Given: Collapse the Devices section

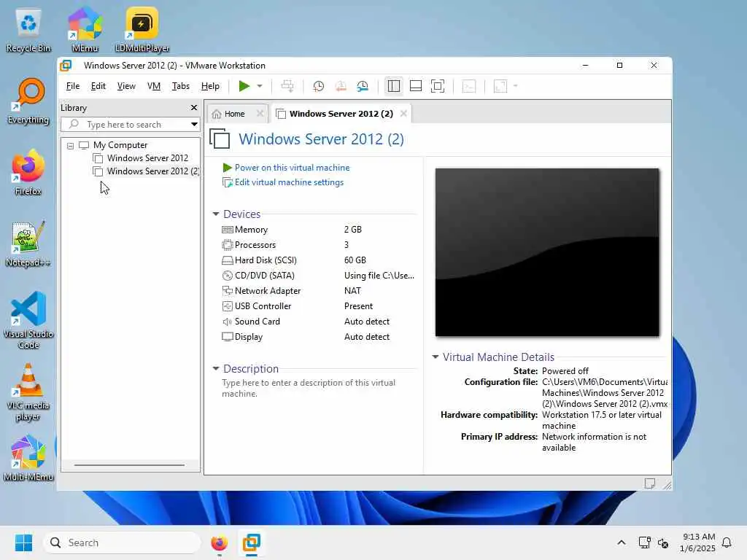Looking at the screenshot, I should coord(215,214).
